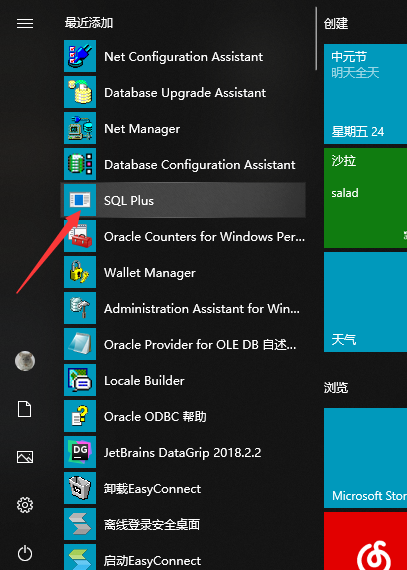Click the Oracle Provider for OLE DB notepad icon
Viewport: 407px width, 570px height.
[80, 344]
